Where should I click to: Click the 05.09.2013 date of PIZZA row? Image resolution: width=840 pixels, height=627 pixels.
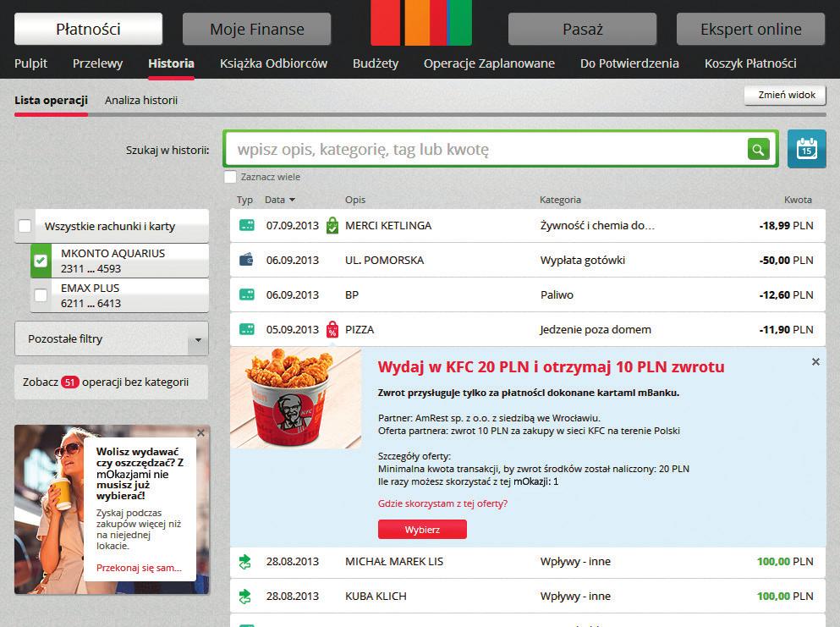(293, 330)
